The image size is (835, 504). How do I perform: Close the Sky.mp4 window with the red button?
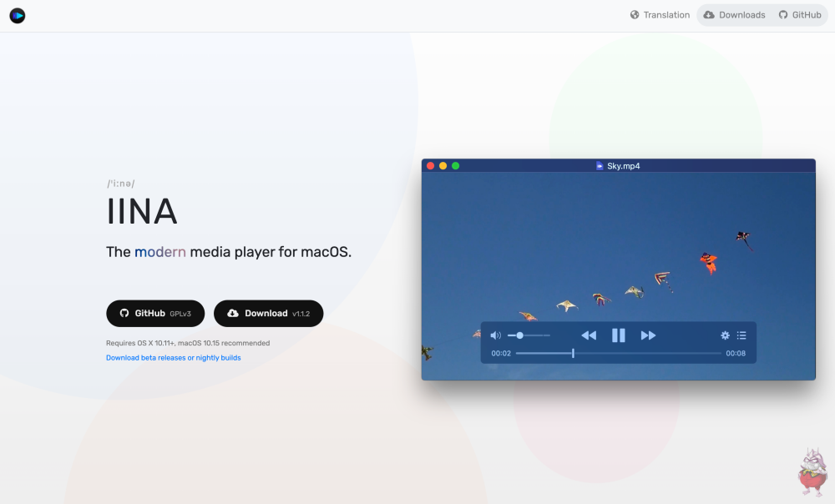(430, 166)
